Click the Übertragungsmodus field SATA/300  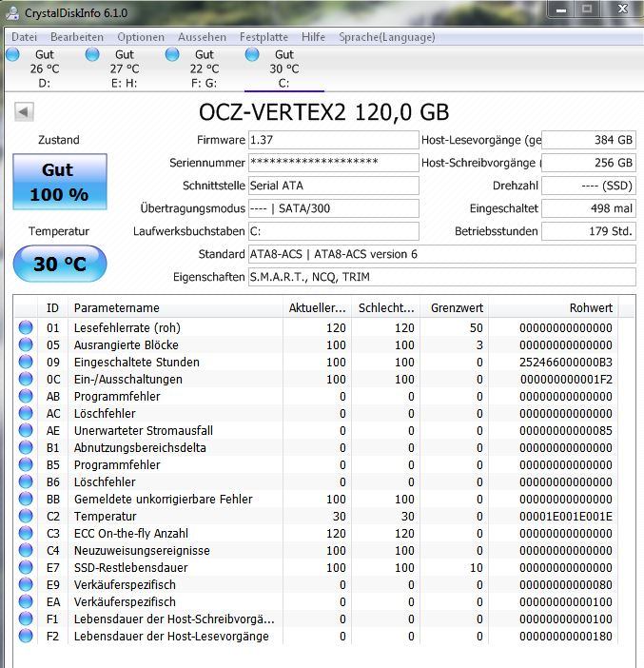(x=334, y=208)
